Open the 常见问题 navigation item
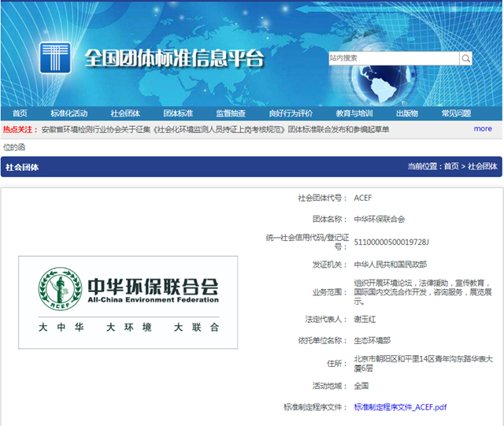This screenshot has width=504, height=426. pos(456,113)
